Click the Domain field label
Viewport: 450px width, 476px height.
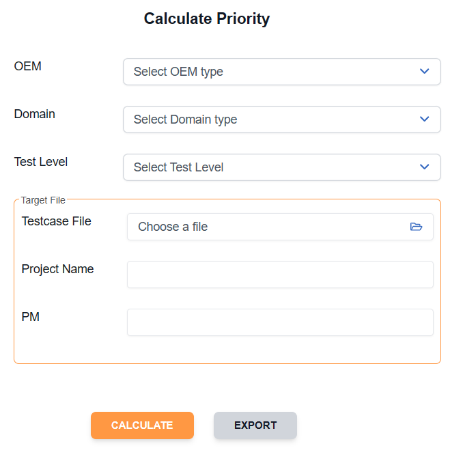point(35,114)
